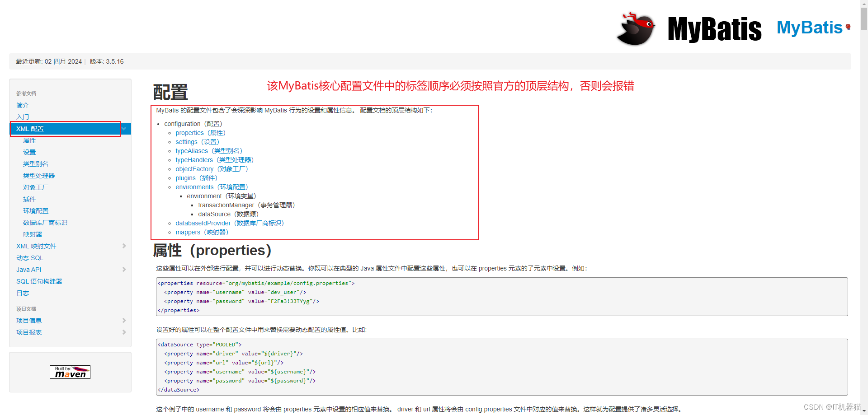Open 类型处理器 in the sidebar
The width and height of the screenshot is (868, 415).
point(39,176)
